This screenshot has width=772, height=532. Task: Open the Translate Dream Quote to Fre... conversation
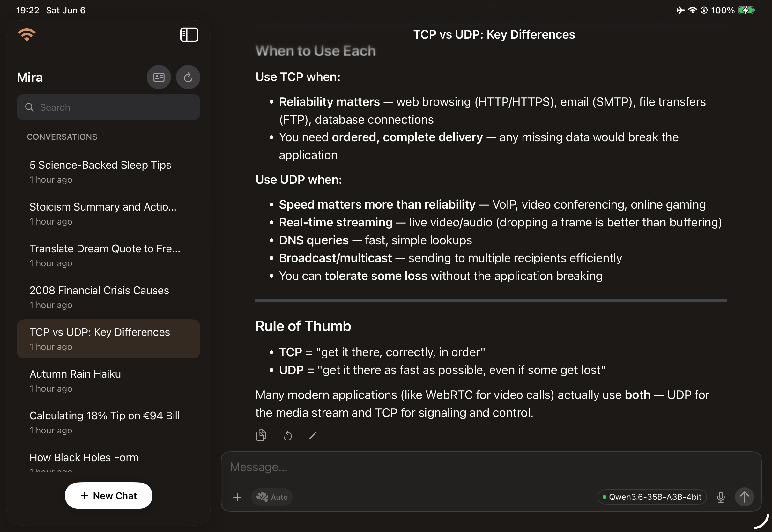(x=108, y=256)
